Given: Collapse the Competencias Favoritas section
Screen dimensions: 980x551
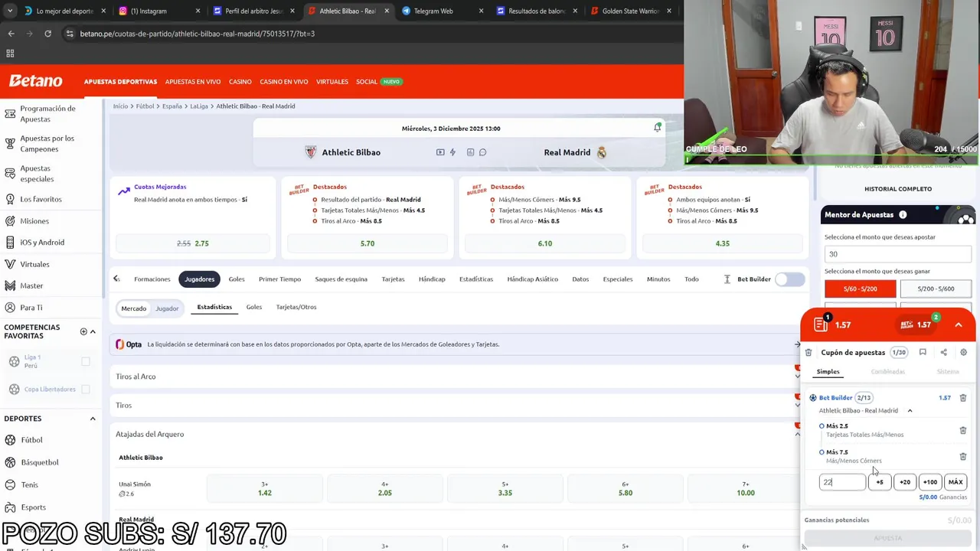Looking at the screenshot, I should (93, 331).
